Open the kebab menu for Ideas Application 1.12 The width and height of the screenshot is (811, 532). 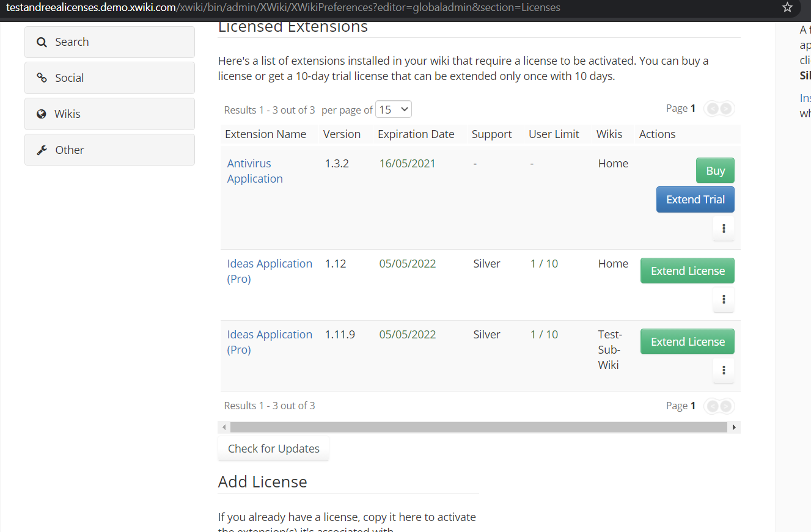723,299
